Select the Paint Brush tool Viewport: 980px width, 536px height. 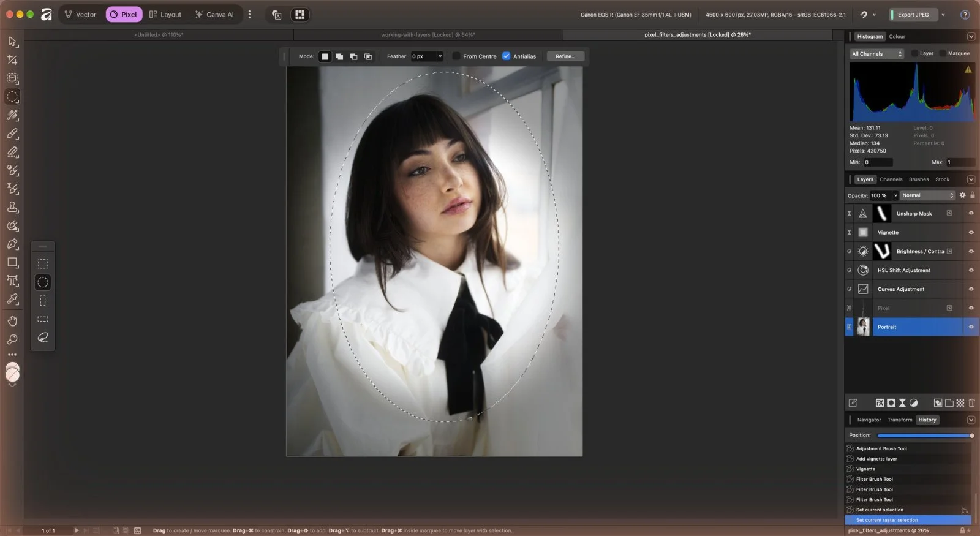(x=12, y=134)
